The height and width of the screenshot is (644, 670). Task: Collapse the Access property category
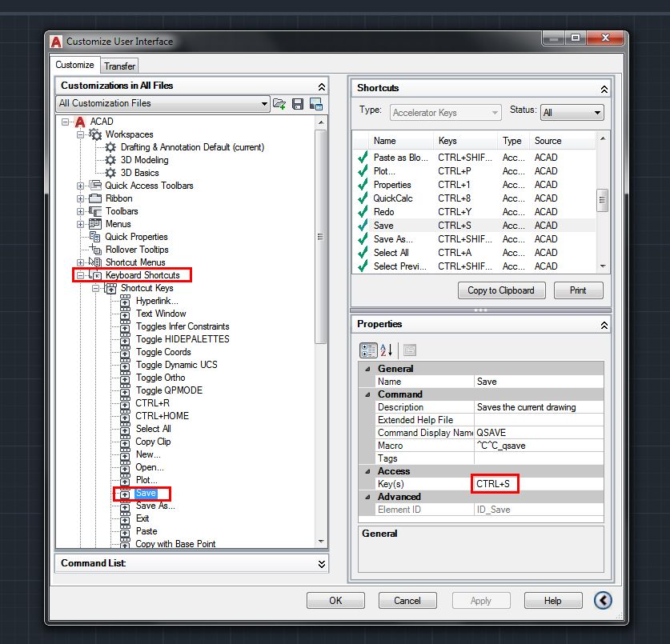(368, 471)
